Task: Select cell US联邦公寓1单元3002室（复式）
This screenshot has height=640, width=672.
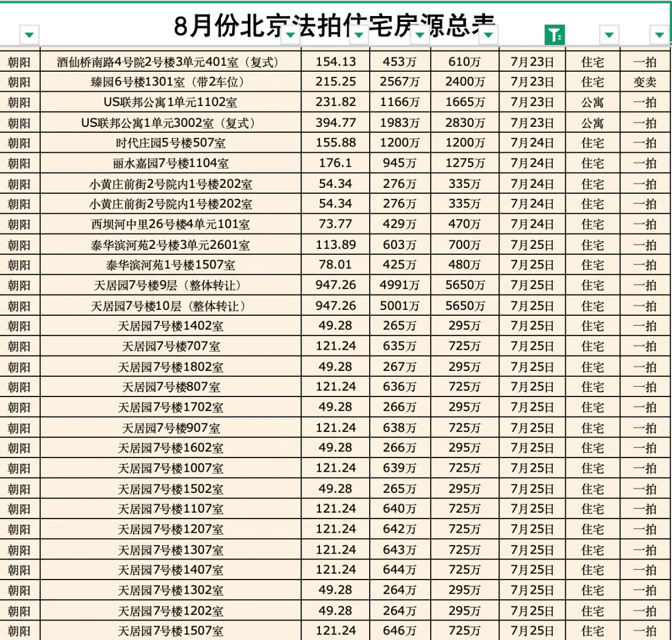Action: (171, 123)
